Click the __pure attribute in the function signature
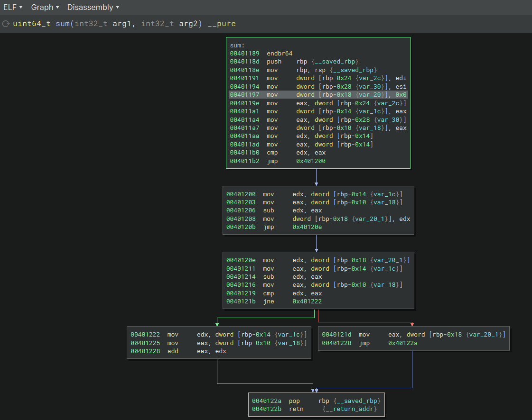Screen dimensions: 532x420 [221, 23]
